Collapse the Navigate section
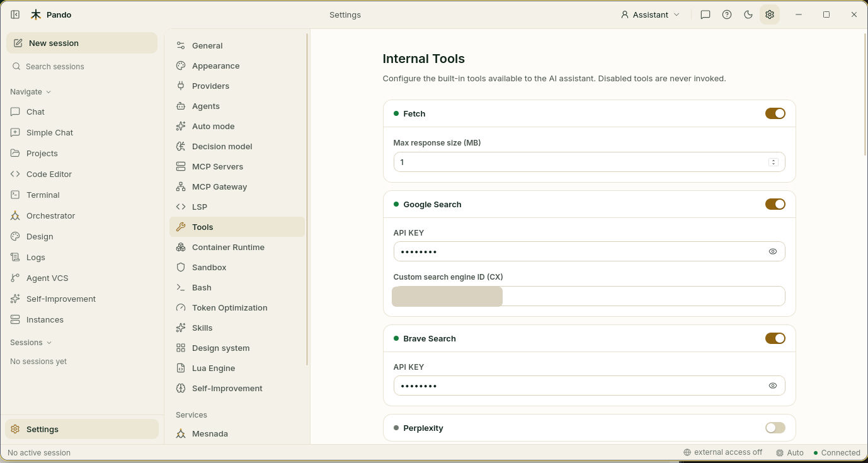 tap(30, 91)
